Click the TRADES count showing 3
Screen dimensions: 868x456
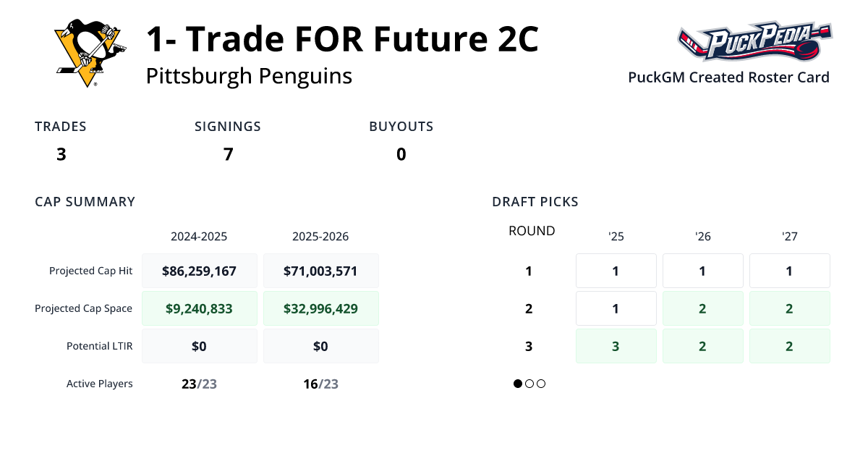[x=61, y=154]
